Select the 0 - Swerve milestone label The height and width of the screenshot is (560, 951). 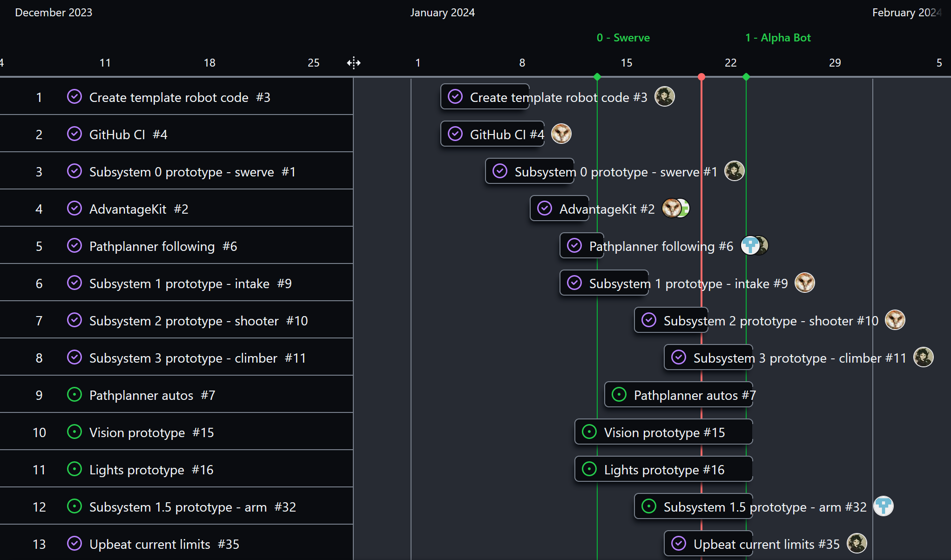click(623, 38)
